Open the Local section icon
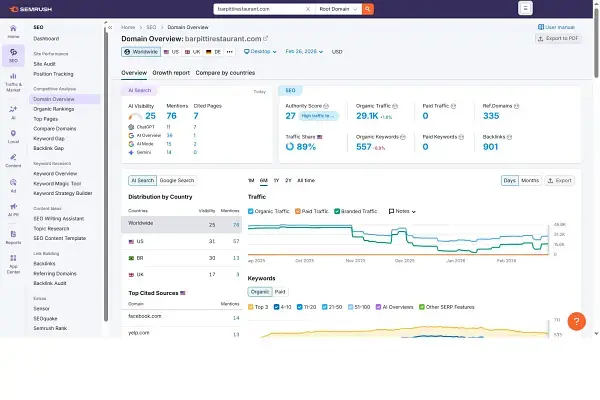 [x=13, y=138]
